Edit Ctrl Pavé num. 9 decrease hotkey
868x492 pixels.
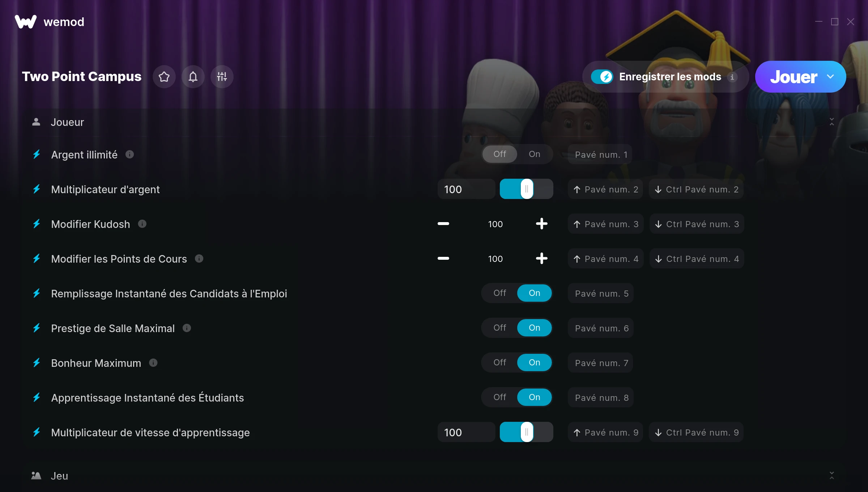(x=696, y=432)
